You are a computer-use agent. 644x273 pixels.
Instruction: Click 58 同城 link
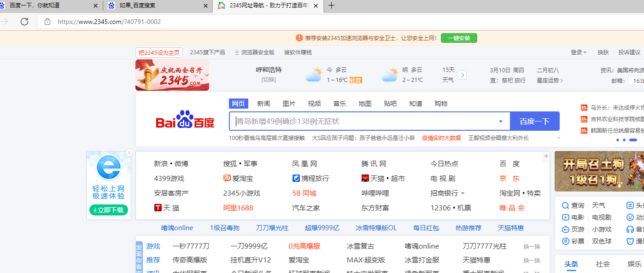point(304,193)
